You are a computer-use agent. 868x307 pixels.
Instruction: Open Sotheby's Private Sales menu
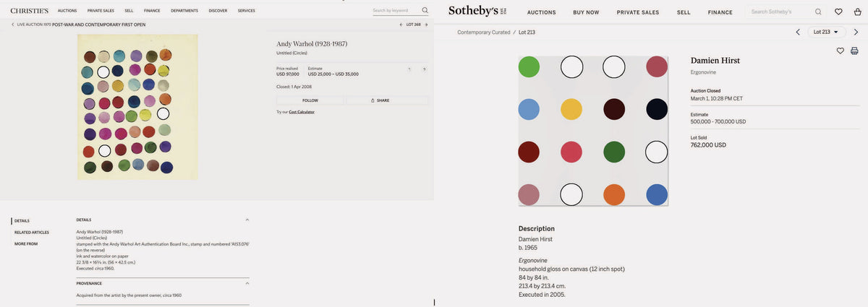point(638,12)
